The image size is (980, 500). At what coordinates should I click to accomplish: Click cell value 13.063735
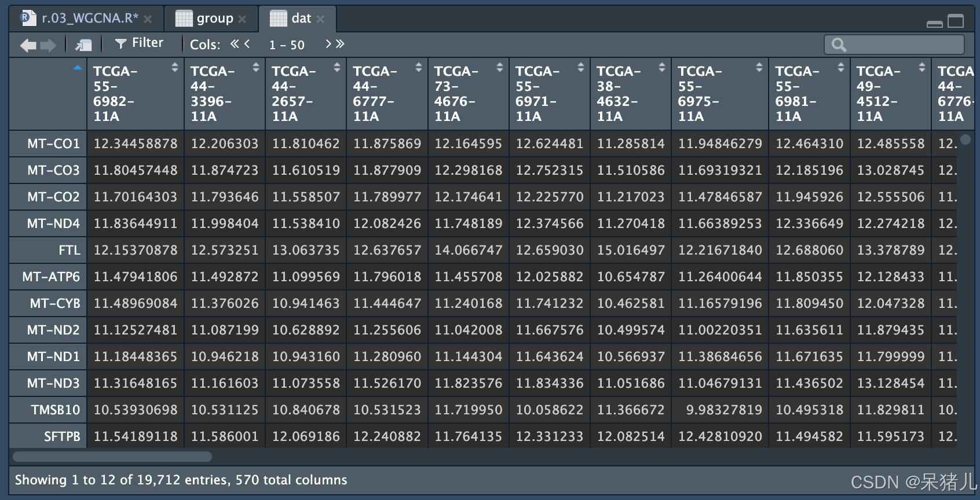pos(306,250)
